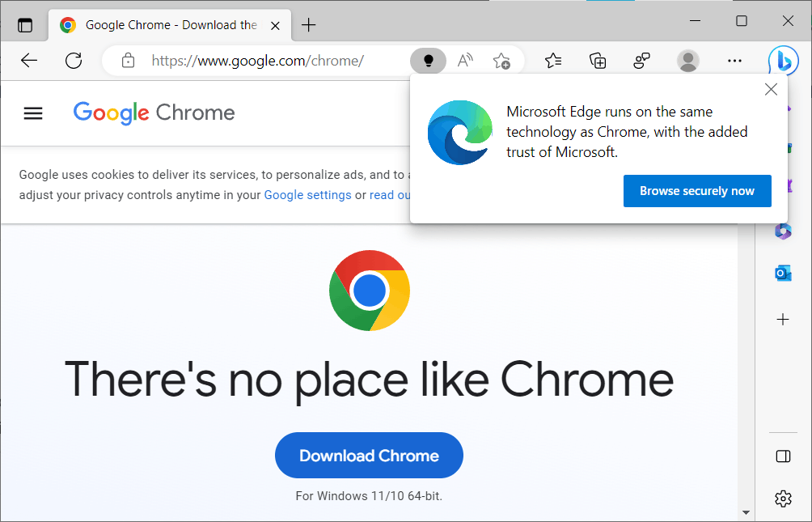Toggle the site permissions lock icon
The image size is (812, 522).
[x=128, y=60]
